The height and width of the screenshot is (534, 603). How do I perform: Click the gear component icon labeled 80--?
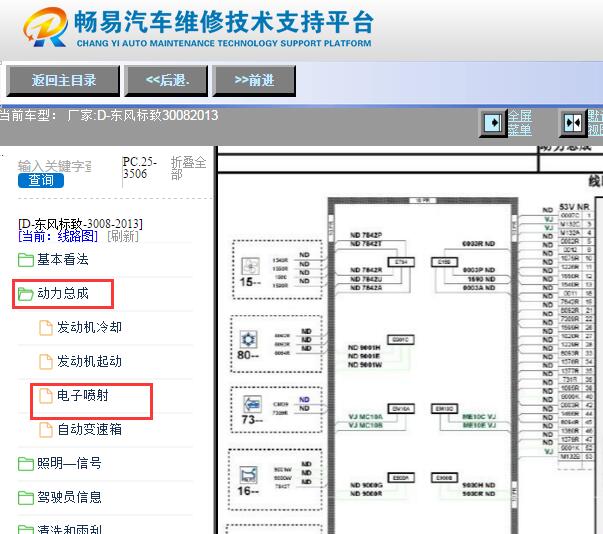pos(248,339)
